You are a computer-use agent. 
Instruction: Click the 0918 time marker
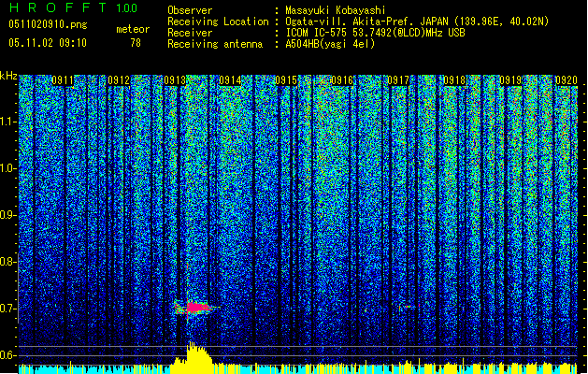(x=454, y=80)
